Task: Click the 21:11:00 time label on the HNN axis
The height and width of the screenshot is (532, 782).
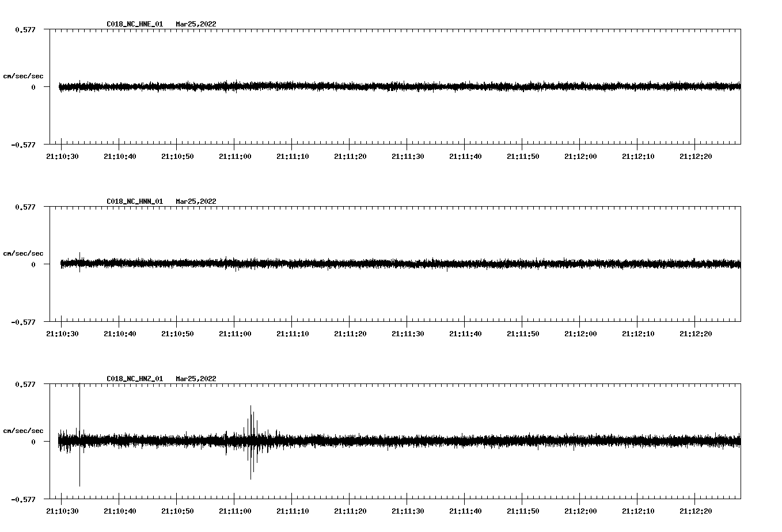Action: (x=235, y=334)
